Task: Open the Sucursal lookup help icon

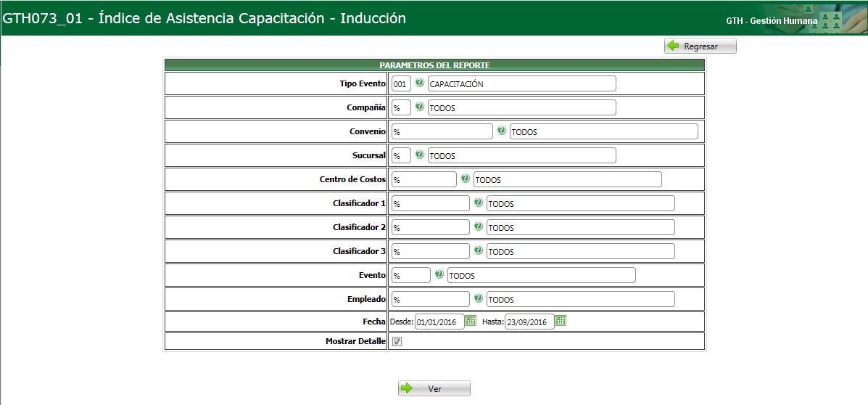Action: point(419,155)
